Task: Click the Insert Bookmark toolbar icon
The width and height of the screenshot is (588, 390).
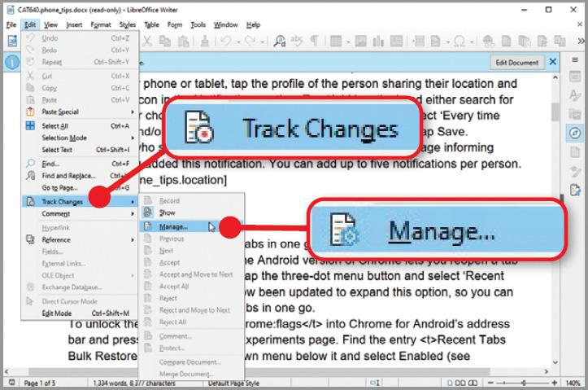Action: [542, 41]
